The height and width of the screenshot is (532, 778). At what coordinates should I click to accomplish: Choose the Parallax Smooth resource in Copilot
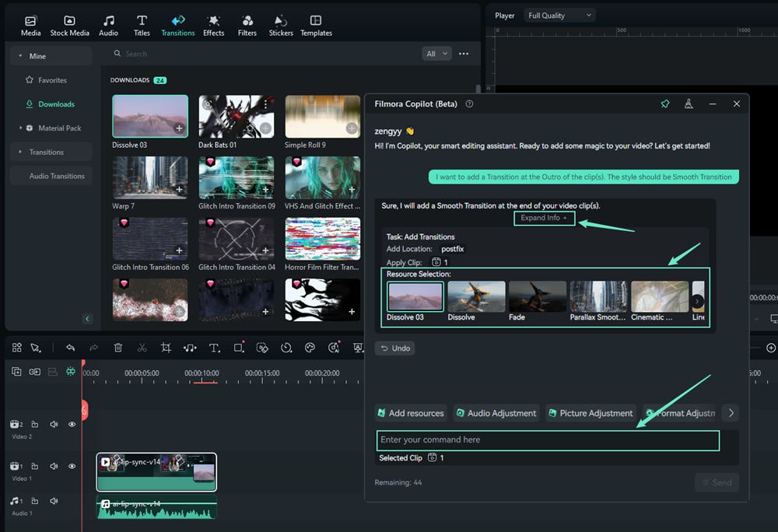coord(598,296)
